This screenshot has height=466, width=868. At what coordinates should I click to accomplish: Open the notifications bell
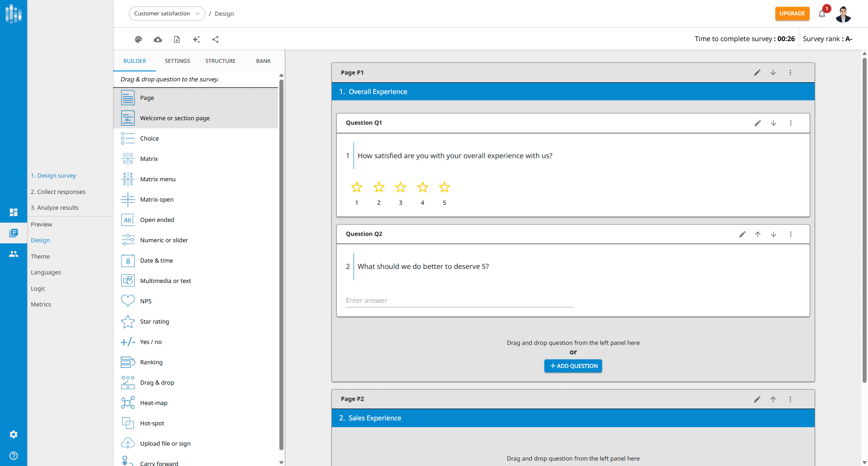click(x=822, y=14)
